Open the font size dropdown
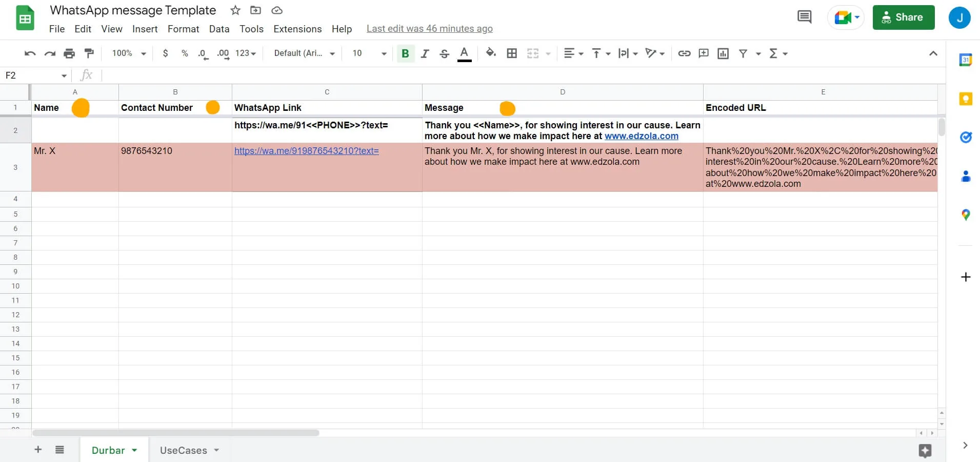980x462 pixels. (x=369, y=53)
